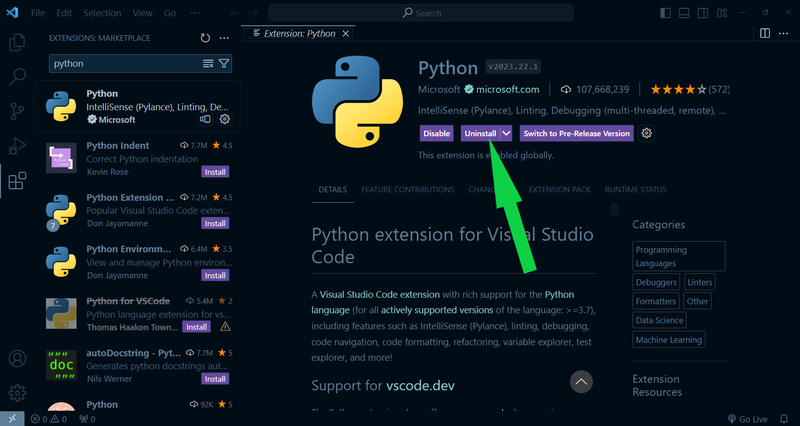Screen dimensions: 800x426
Task: Open the File menu
Action: pos(38,13)
